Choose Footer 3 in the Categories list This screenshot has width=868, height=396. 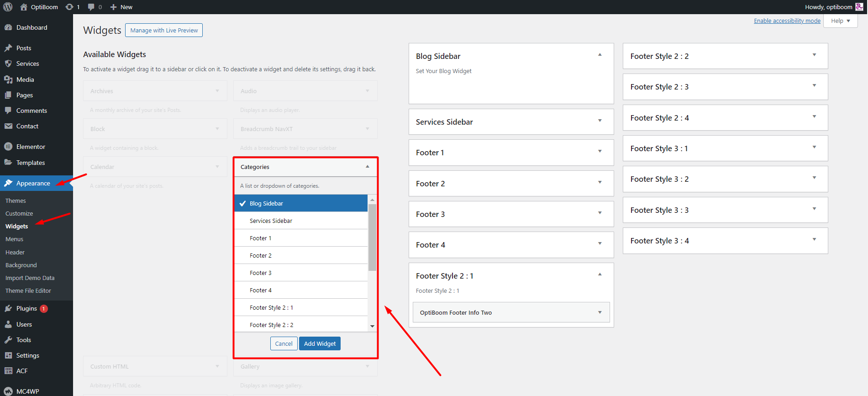pyautogui.click(x=301, y=273)
